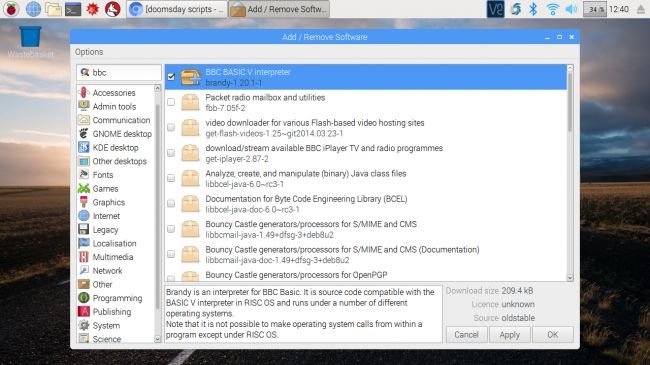Open VNC server tray icon
Viewport: 650px width, 365px height.
[495, 9]
